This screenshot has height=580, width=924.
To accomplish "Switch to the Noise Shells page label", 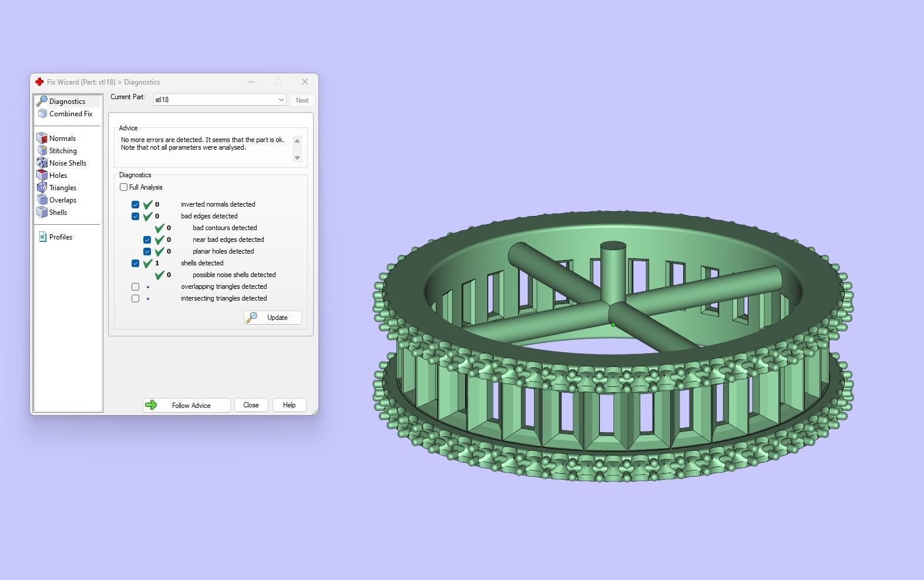I will click(x=68, y=163).
